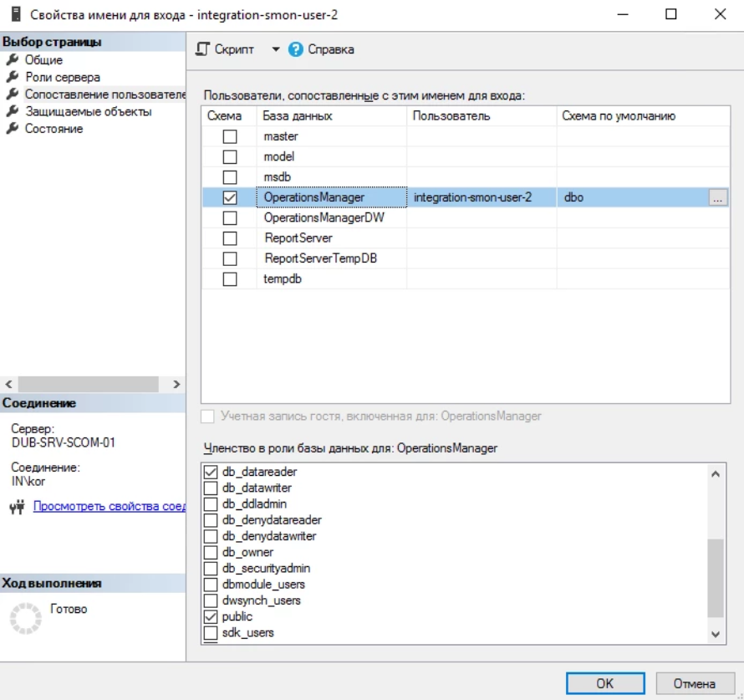Image resolution: width=744 pixels, height=700 pixels.
Task: Open the Справка help icon
Action: 295,49
